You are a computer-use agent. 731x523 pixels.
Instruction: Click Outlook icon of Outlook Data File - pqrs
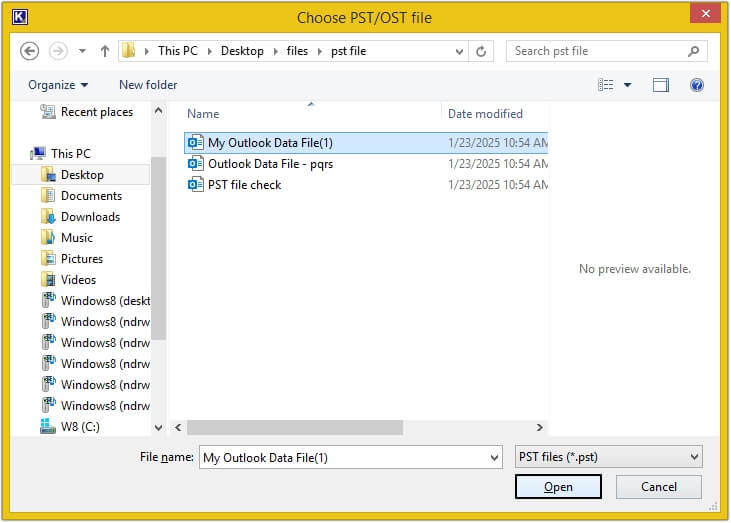pyautogui.click(x=195, y=164)
